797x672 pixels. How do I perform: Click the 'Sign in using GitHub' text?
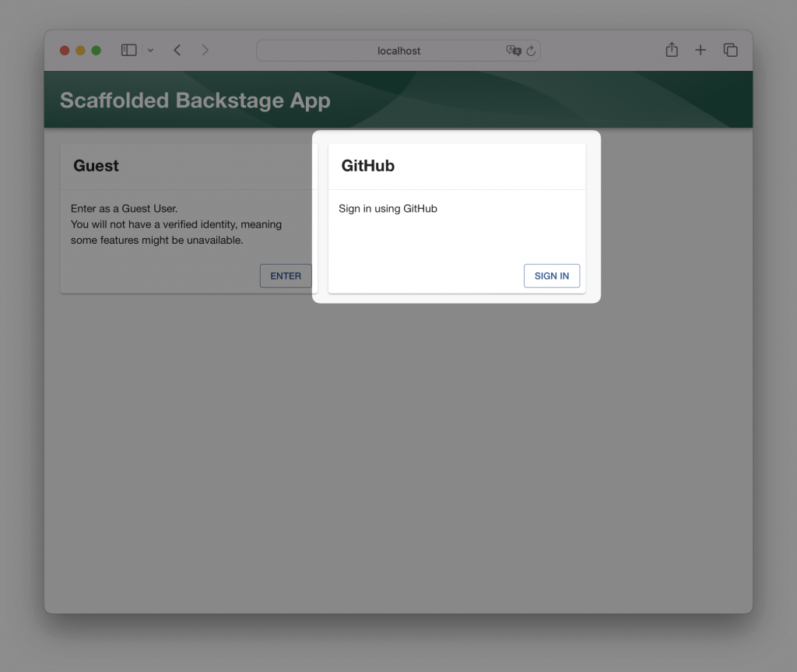click(388, 209)
